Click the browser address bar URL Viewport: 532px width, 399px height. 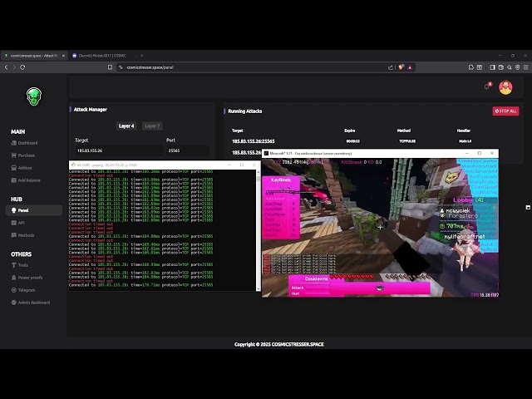pos(150,67)
